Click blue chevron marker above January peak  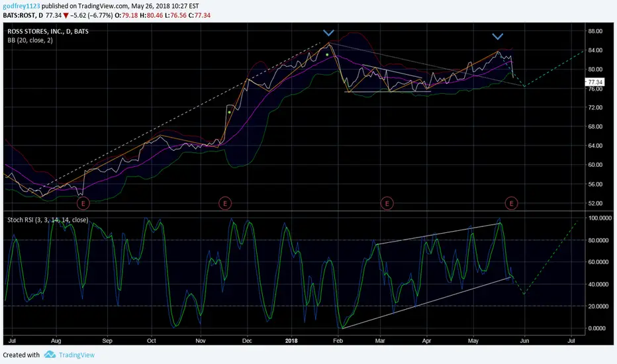tap(328, 32)
